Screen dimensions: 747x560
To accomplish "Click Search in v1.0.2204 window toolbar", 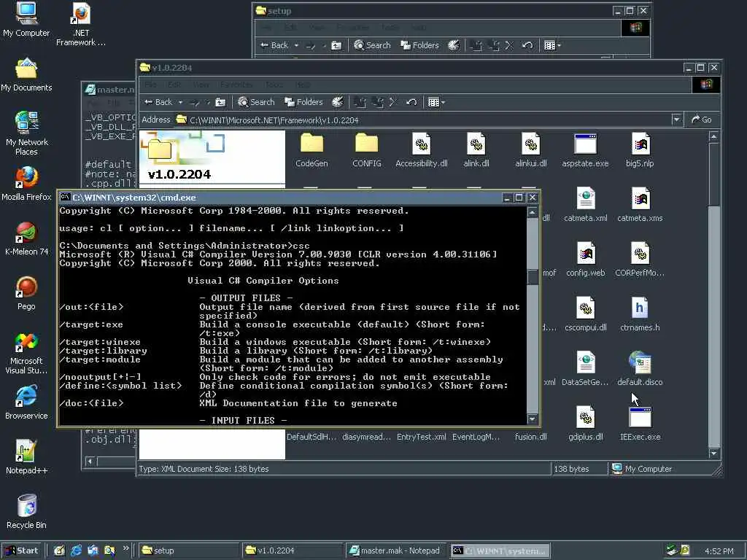I will [x=256, y=102].
